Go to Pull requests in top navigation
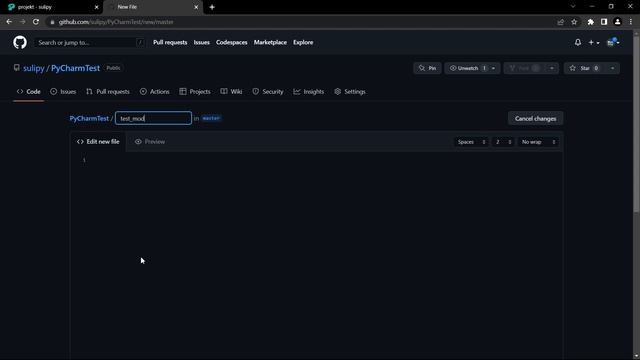This screenshot has height=360, width=640. (170, 42)
